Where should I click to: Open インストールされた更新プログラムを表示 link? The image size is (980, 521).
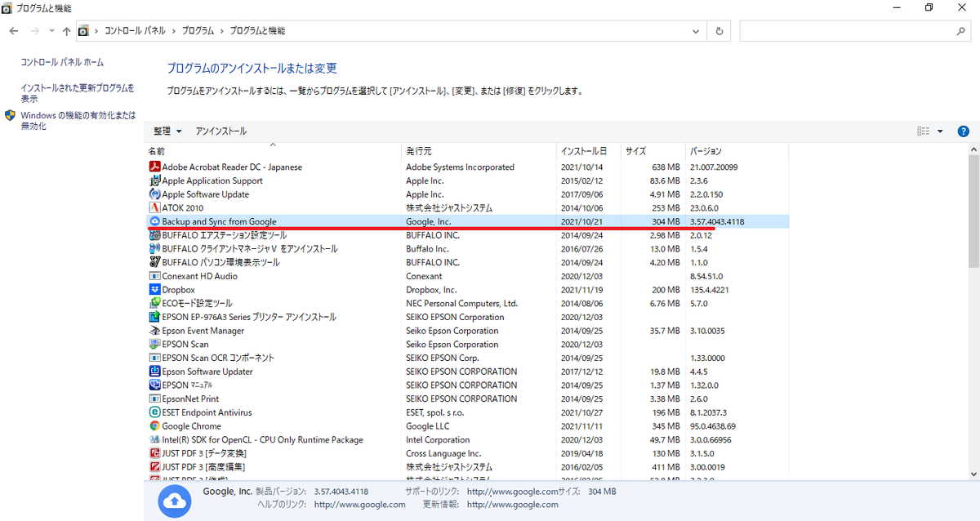click(x=78, y=93)
